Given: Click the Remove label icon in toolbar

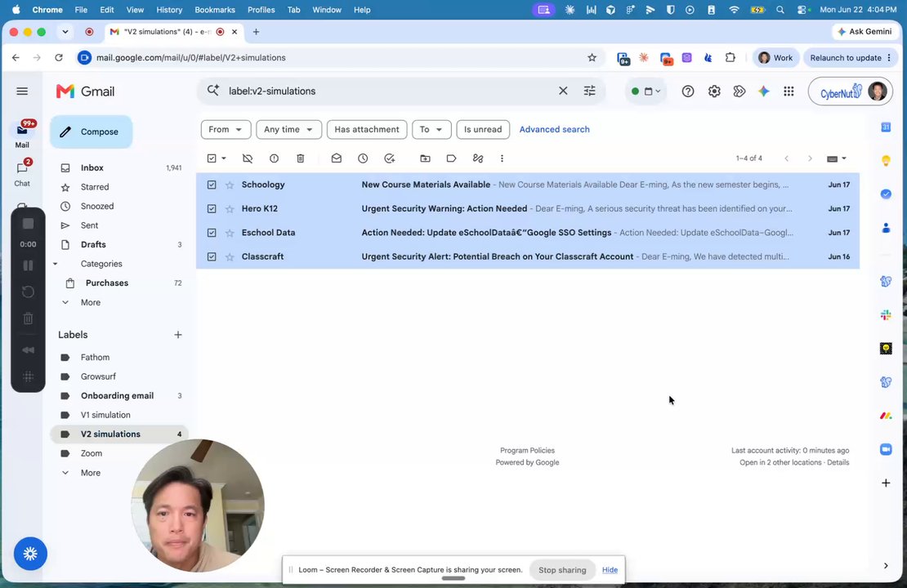Looking at the screenshot, I should 248,158.
